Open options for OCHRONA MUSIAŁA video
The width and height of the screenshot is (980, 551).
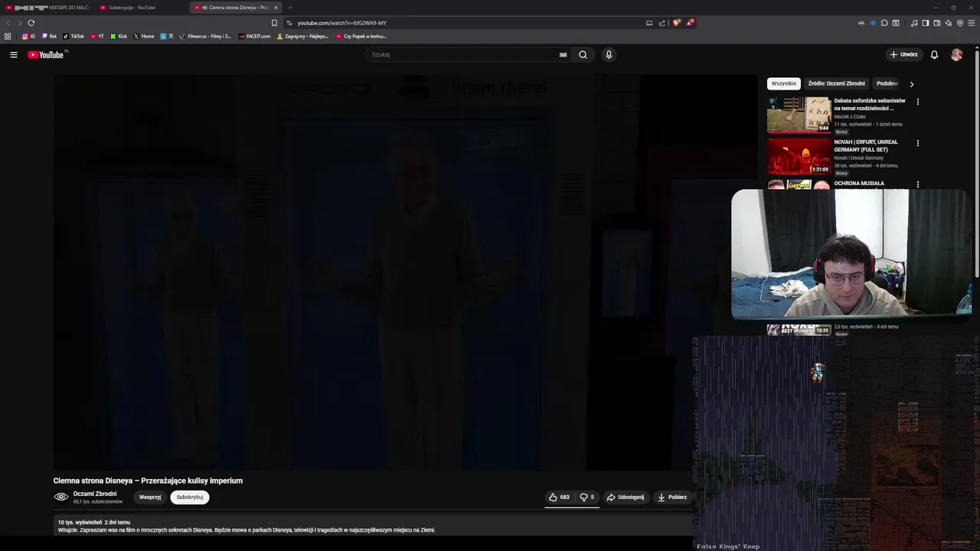coord(917,184)
